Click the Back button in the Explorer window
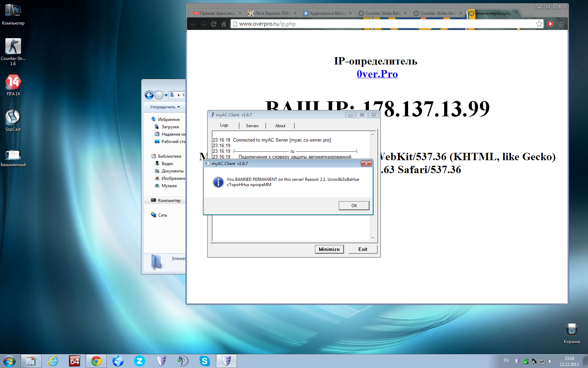 point(149,95)
